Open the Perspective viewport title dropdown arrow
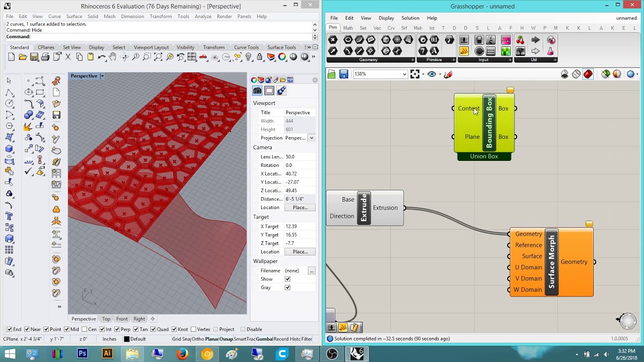The height and width of the screenshot is (362, 644). tap(102, 76)
